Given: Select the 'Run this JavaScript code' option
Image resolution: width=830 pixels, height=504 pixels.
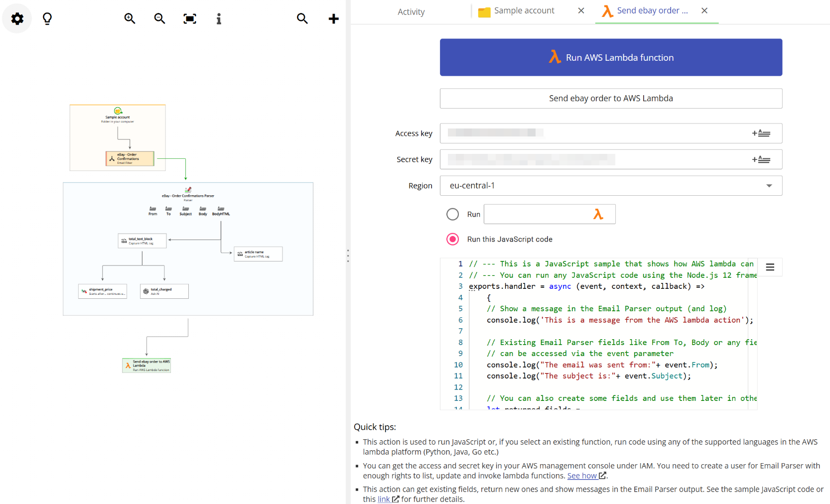Looking at the screenshot, I should [x=452, y=239].
